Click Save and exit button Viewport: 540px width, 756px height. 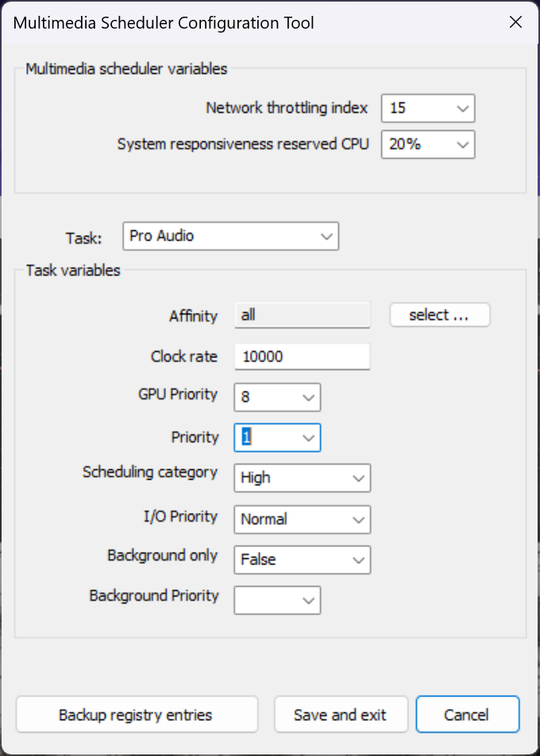pyautogui.click(x=341, y=714)
